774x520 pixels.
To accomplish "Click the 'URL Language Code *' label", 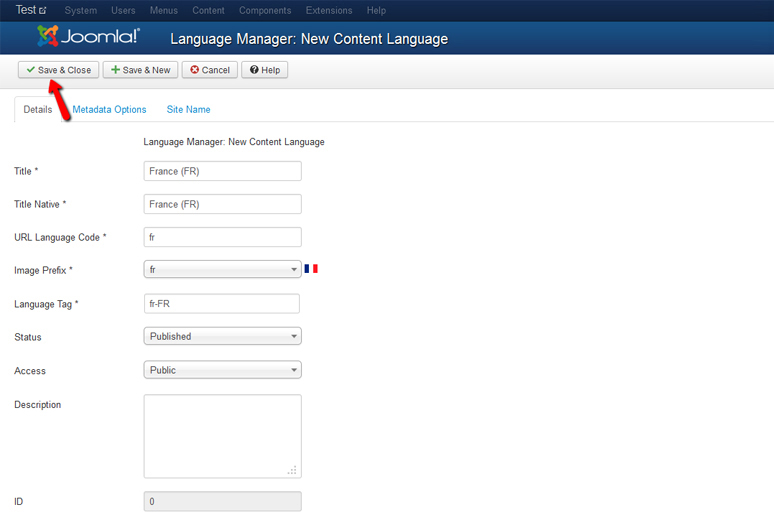I will point(60,238).
